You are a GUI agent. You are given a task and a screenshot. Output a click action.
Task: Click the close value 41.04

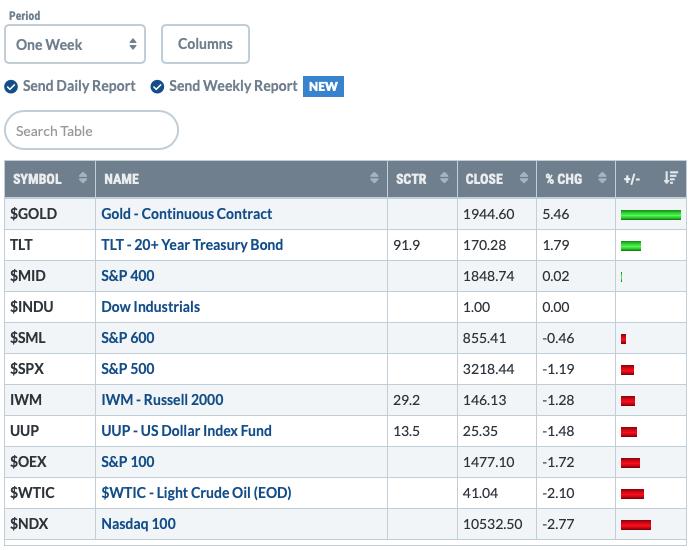tap(480, 493)
